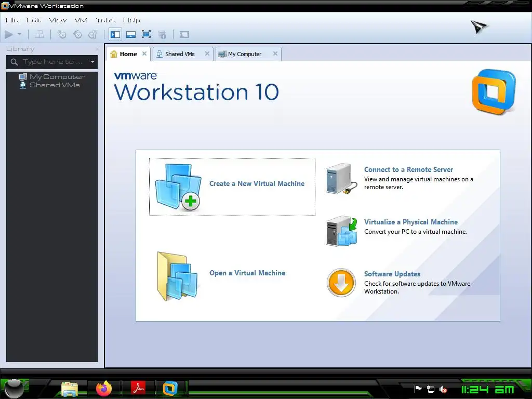Open the power options dropdown arrow beside play
This screenshot has width=532, height=399.
(19, 34)
